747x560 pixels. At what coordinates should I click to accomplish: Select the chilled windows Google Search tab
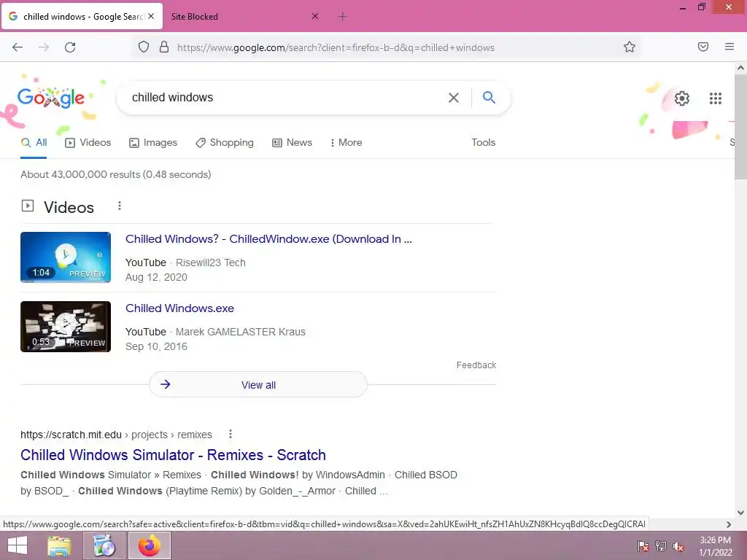tap(82, 16)
